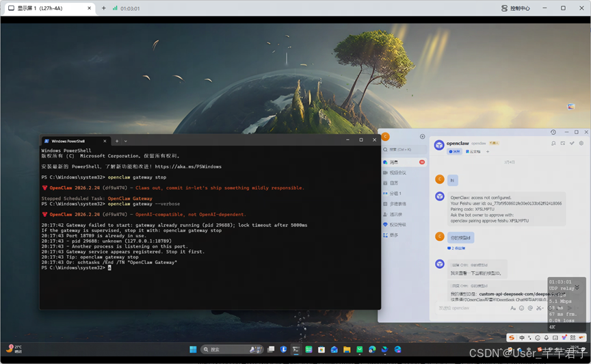The image size is (591, 364).
Task: Click the Sogou S logo on IME toolbar
Action: pos(512,337)
